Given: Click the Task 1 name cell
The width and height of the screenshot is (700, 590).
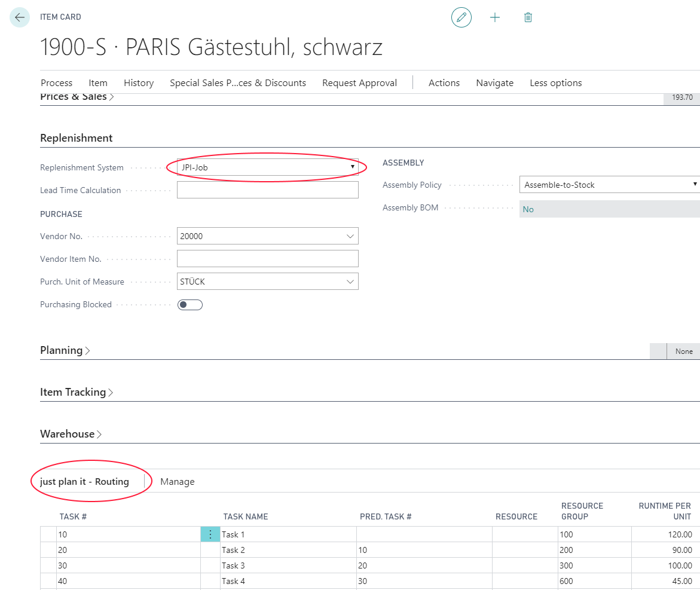Looking at the screenshot, I should 288,534.
